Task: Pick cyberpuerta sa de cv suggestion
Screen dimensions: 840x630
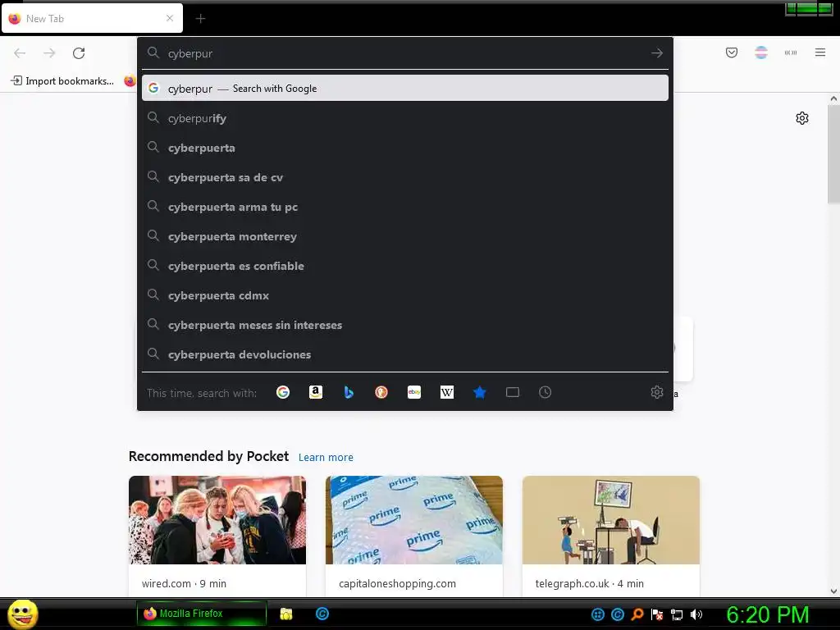Action: click(x=405, y=177)
